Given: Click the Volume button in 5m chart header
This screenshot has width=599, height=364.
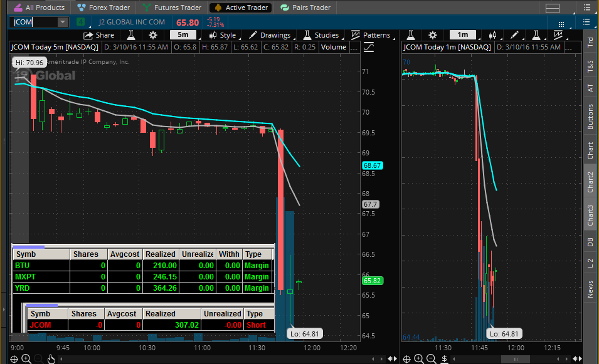Looking at the screenshot, I should [334, 48].
